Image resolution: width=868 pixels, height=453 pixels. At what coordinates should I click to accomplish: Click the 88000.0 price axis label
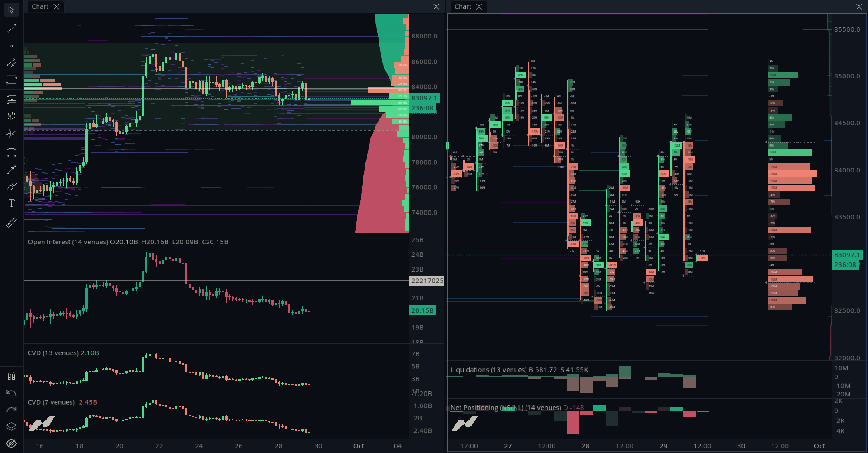pos(424,36)
